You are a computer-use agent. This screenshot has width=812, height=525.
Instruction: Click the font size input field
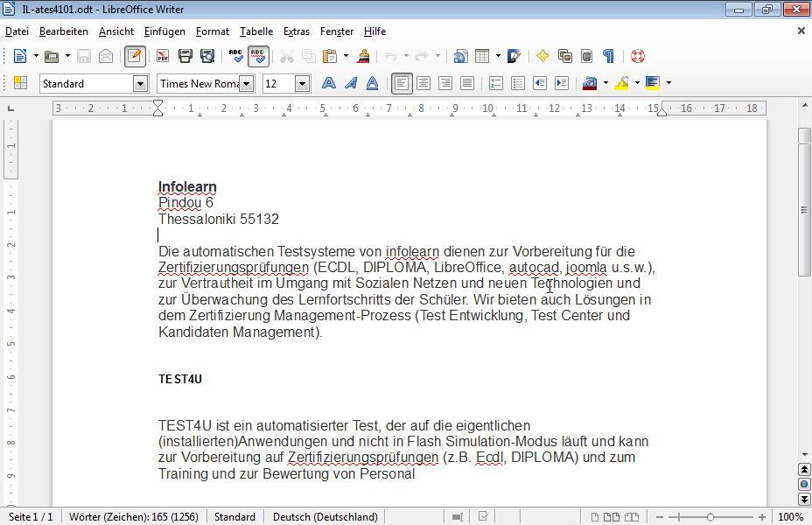[278, 83]
